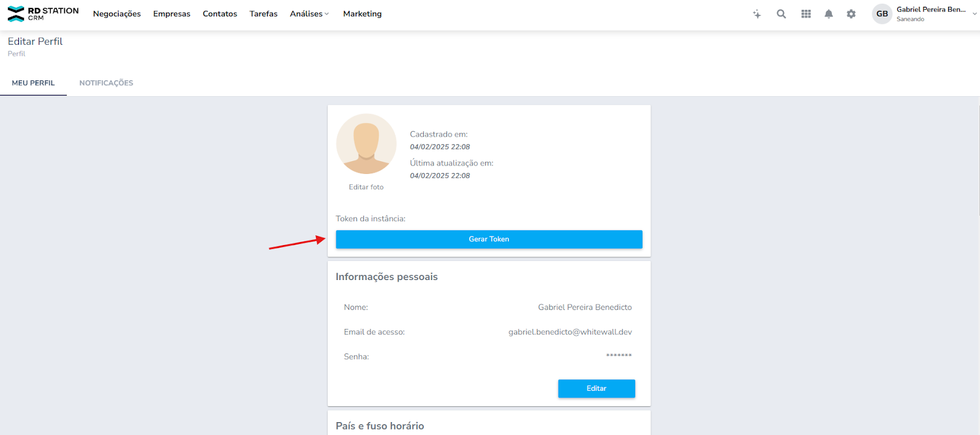Go to the Empresas page
This screenshot has width=980, height=435.
coord(171,14)
